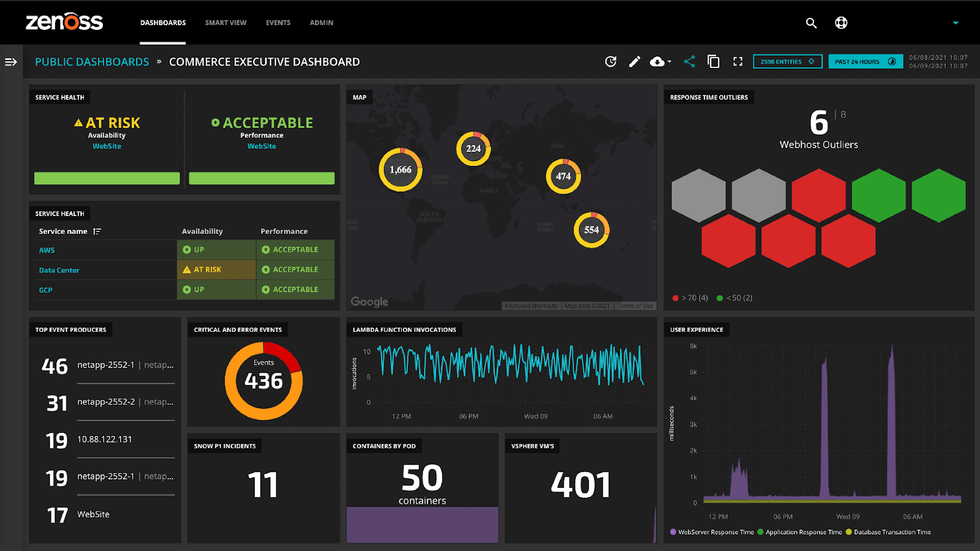
Task: Open WebSite link under Performance
Action: click(x=262, y=146)
